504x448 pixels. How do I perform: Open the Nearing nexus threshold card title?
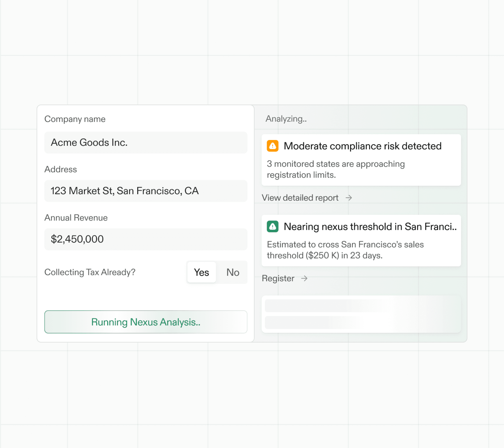coord(370,226)
